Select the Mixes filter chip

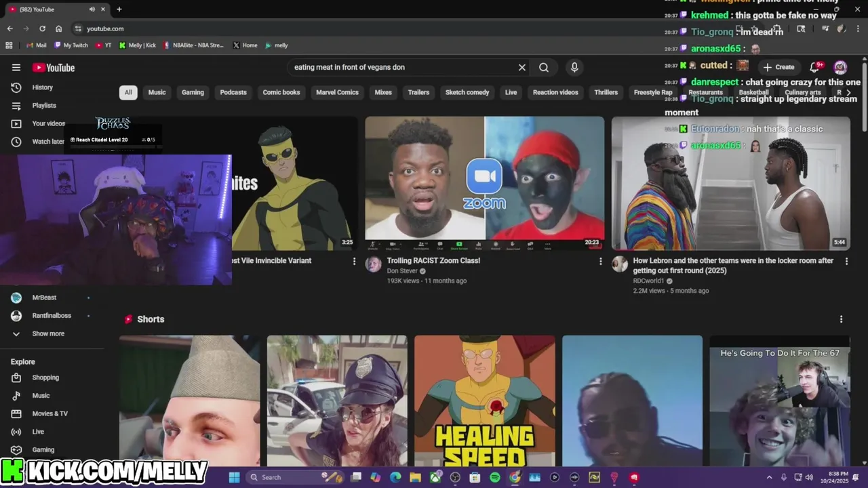(383, 92)
